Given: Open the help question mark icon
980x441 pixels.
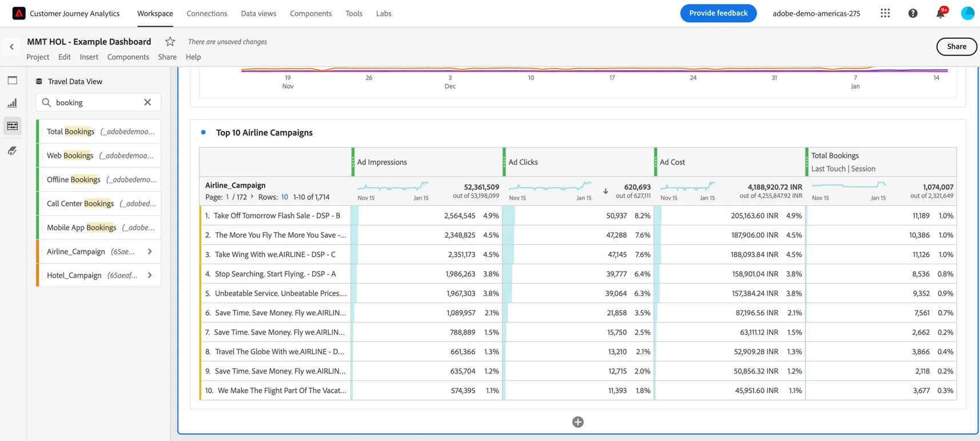Looking at the screenshot, I should point(913,13).
